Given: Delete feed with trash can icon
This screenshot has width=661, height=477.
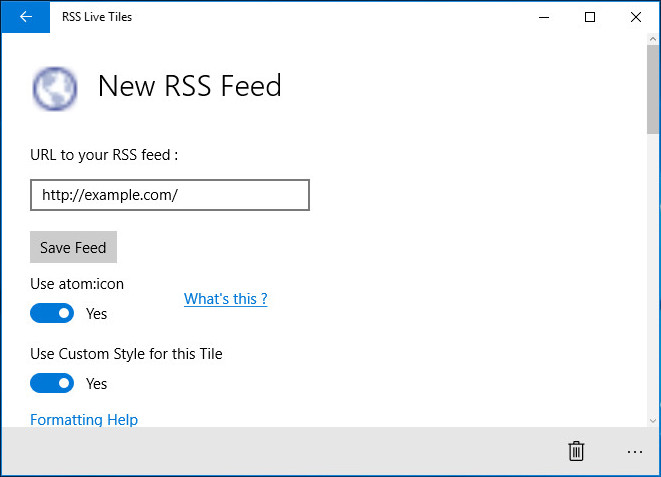Looking at the screenshot, I should [576, 451].
